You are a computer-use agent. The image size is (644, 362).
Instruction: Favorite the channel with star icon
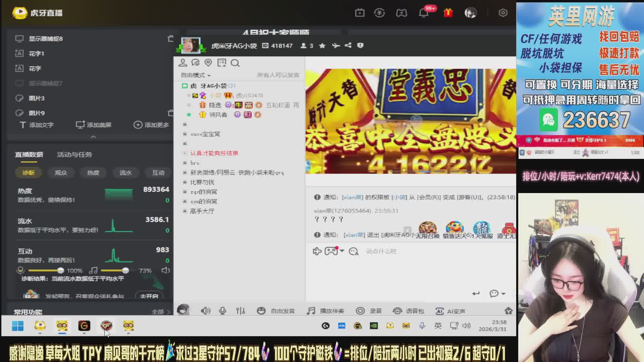coord(322,46)
